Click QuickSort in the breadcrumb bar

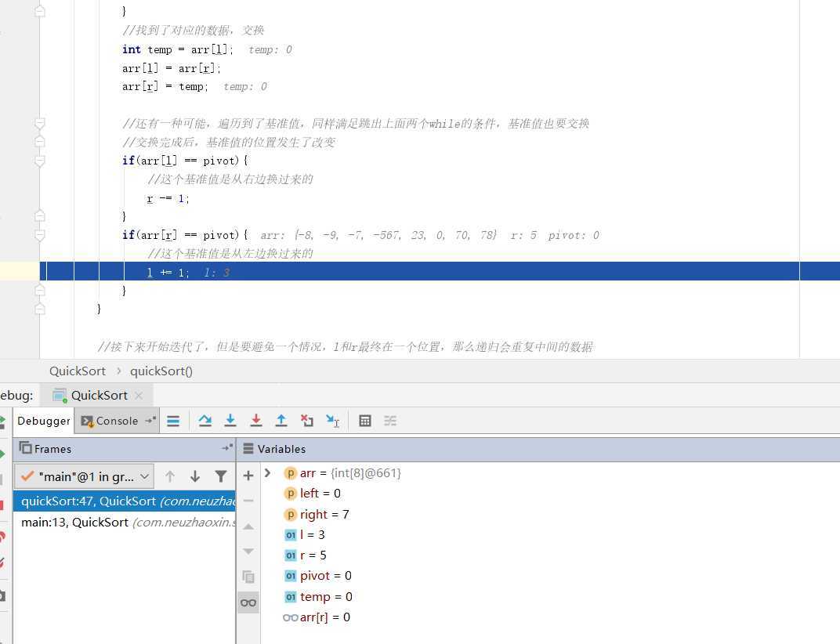click(77, 371)
